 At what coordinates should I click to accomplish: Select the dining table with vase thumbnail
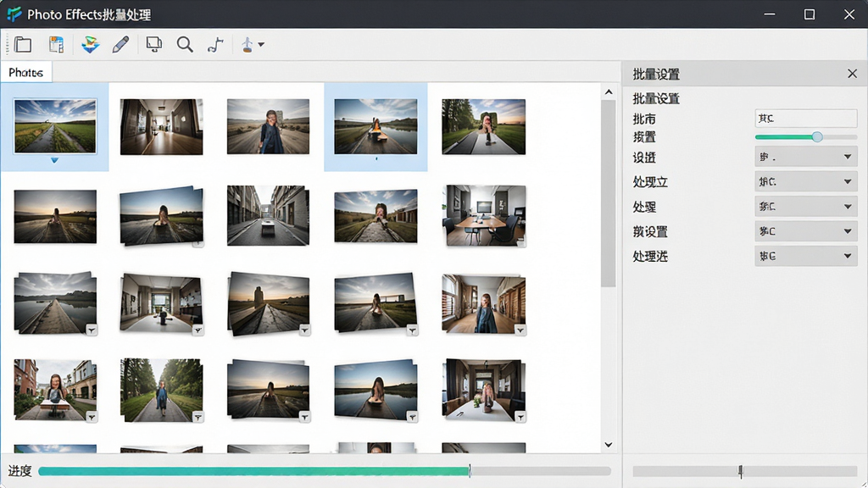click(484, 390)
